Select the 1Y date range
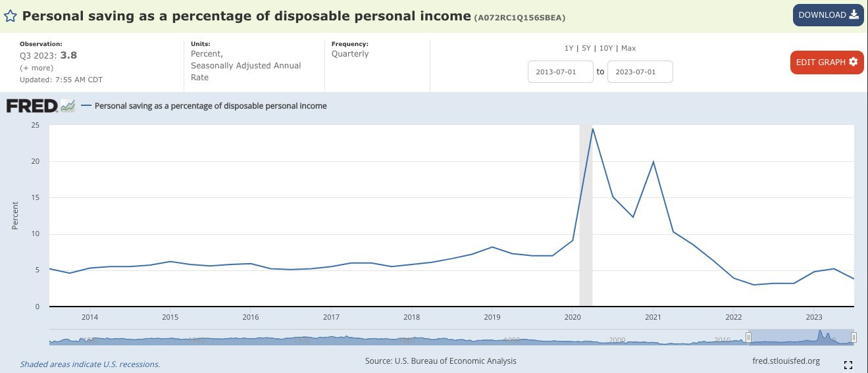The width and height of the screenshot is (868, 373). pos(569,48)
